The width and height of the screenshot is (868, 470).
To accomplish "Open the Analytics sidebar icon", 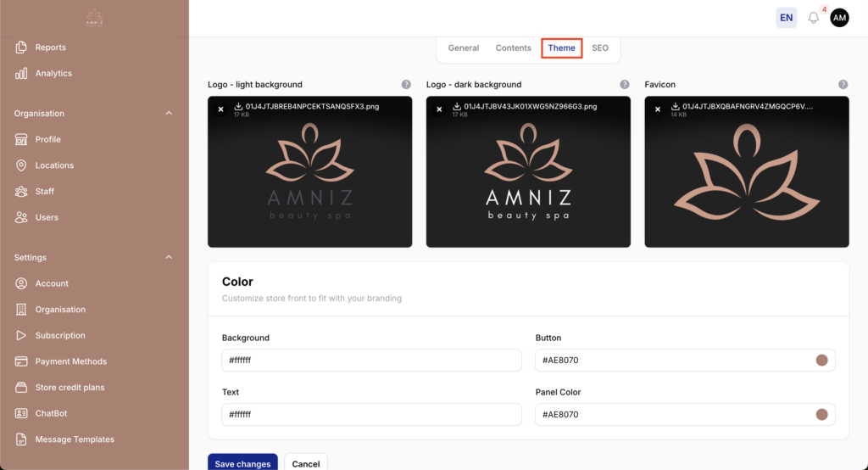I will [x=21, y=74].
